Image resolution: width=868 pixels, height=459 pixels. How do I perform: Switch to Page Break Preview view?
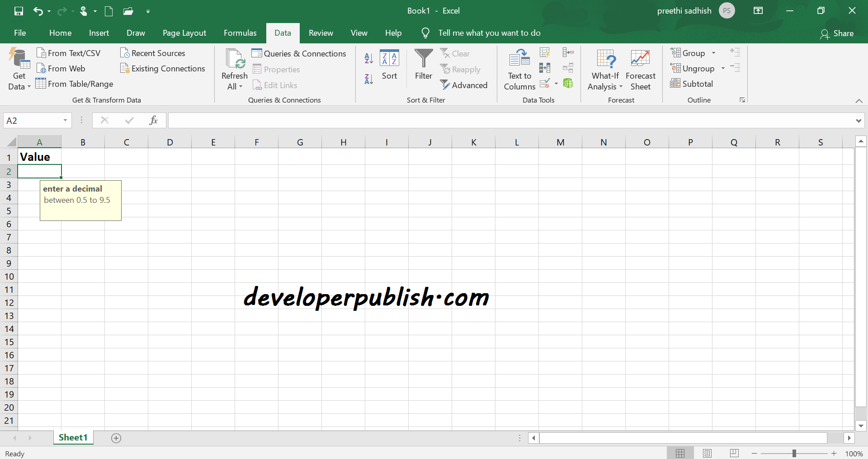pos(734,453)
